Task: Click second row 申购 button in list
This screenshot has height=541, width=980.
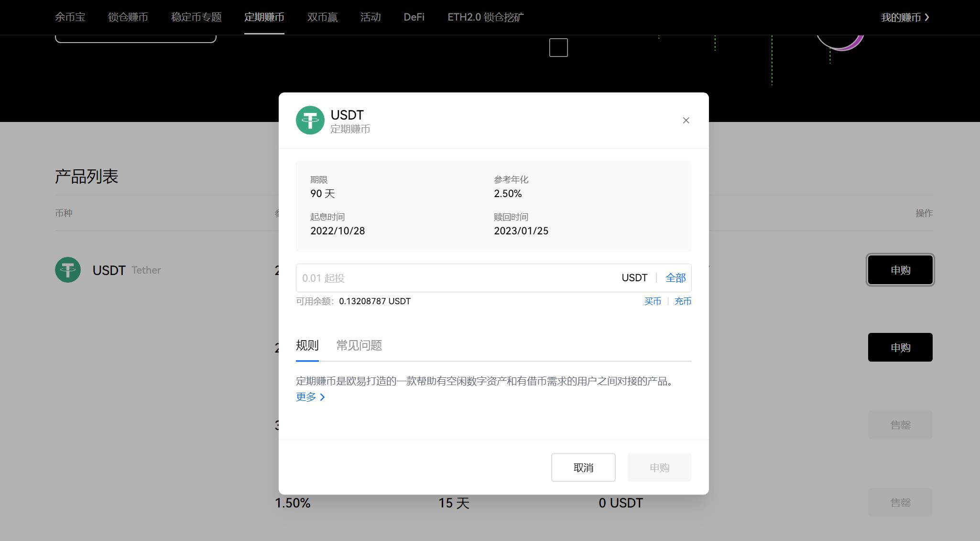Action: pyautogui.click(x=900, y=347)
